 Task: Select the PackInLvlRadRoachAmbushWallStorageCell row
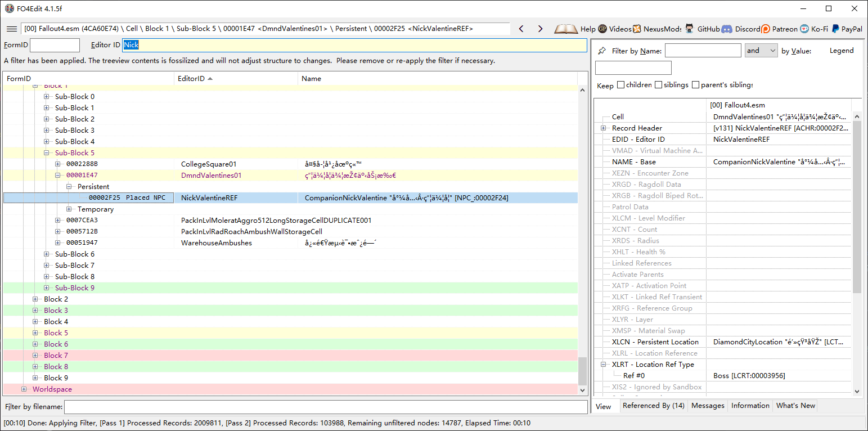click(x=290, y=232)
